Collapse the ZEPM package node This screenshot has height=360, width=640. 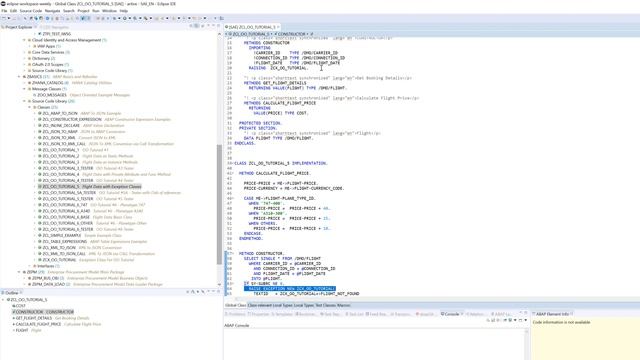(x=19, y=272)
